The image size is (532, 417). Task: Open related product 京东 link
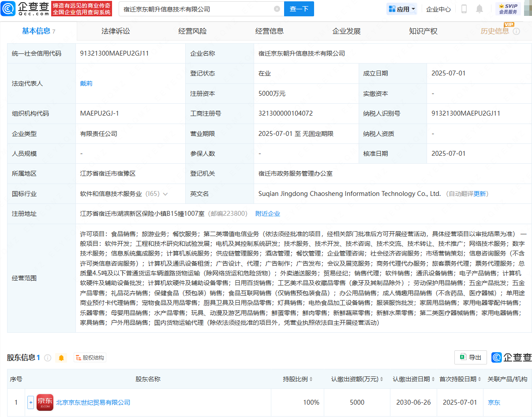[x=494, y=402]
